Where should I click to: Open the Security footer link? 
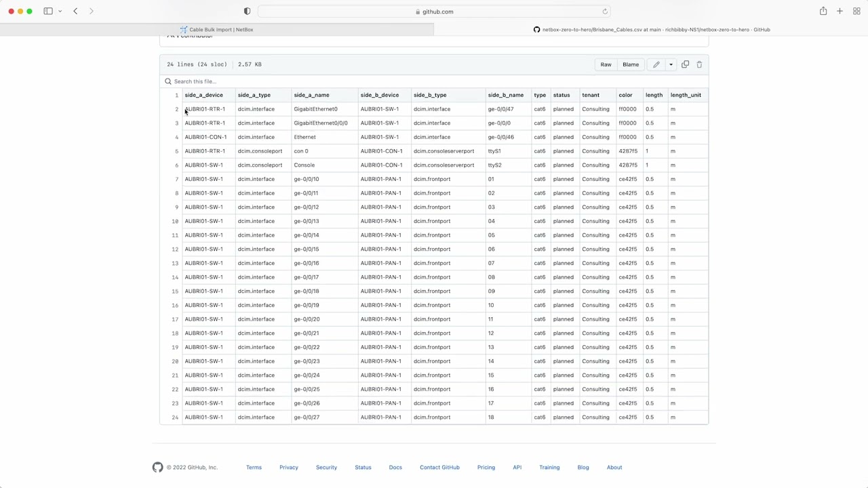pyautogui.click(x=326, y=467)
